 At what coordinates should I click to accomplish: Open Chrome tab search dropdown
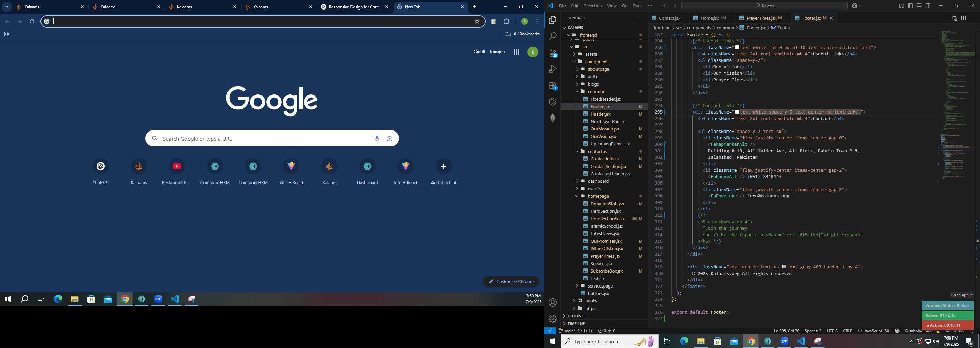(7, 7)
